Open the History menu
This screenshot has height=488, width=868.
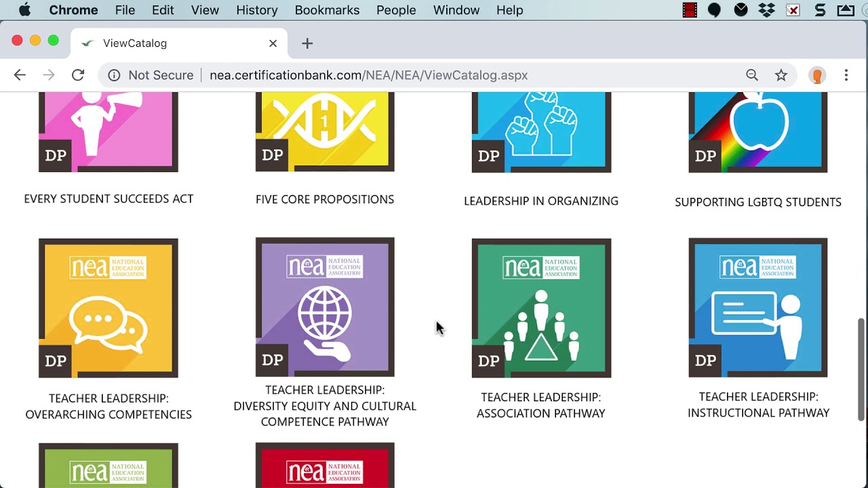(257, 10)
